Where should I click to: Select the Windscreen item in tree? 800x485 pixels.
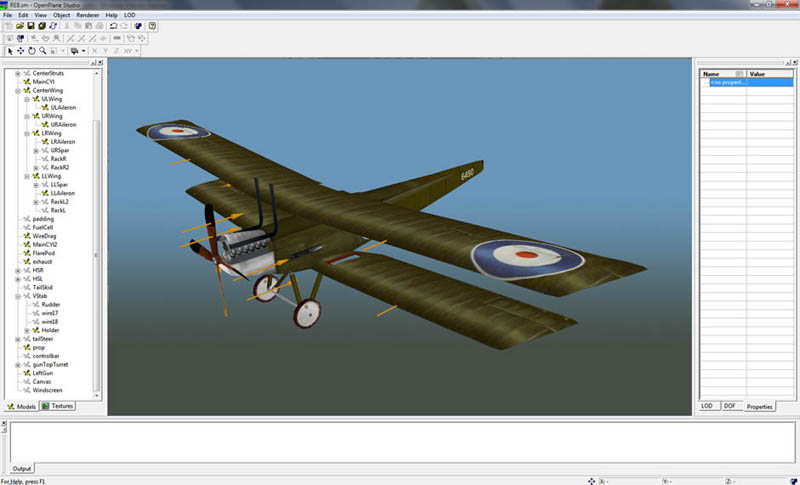click(x=47, y=390)
